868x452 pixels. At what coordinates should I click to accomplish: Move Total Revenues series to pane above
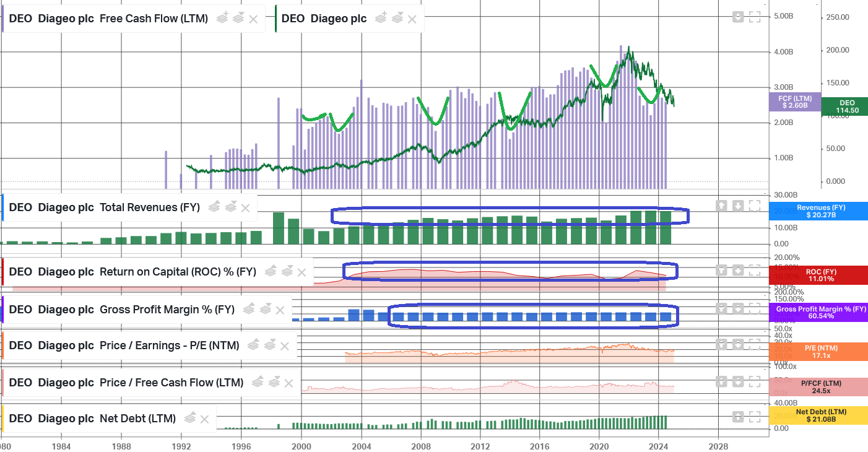click(x=214, y=207)
